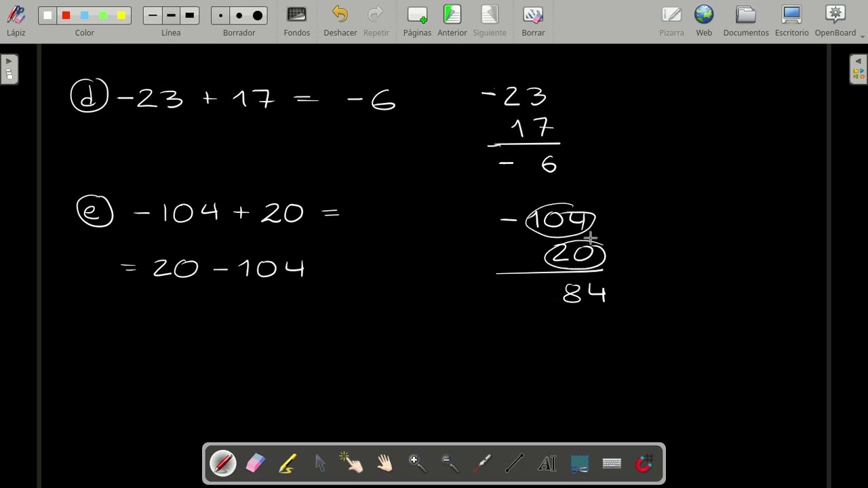Open the OpenBoard settings menu
This screenshot has height=488, width=868.
[835, 21]
